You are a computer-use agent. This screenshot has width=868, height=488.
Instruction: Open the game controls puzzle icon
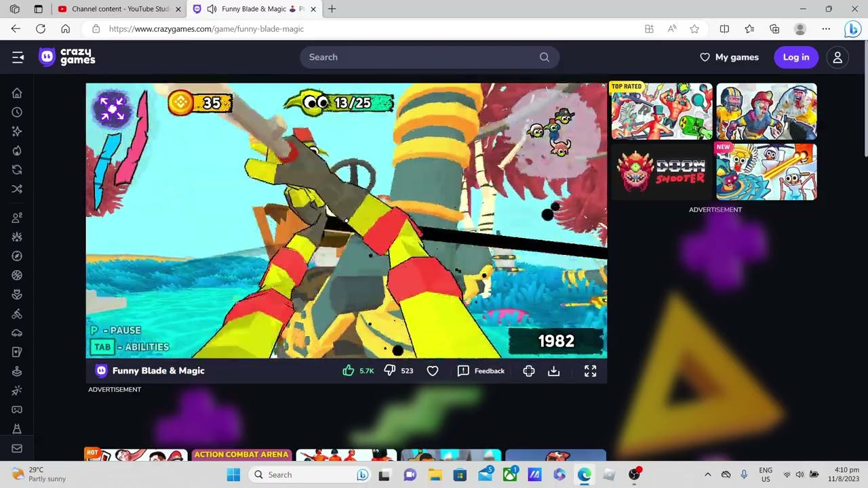tap(529, 371)
